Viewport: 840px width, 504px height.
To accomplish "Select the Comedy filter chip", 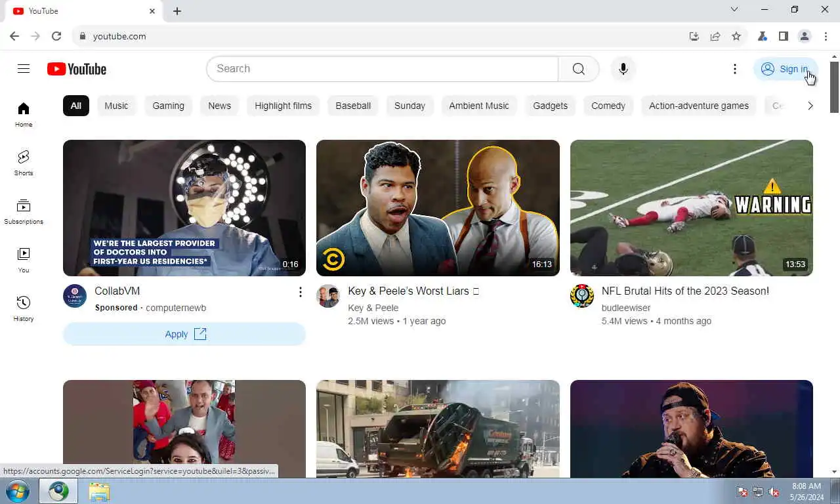I will [x=608, y=106].
